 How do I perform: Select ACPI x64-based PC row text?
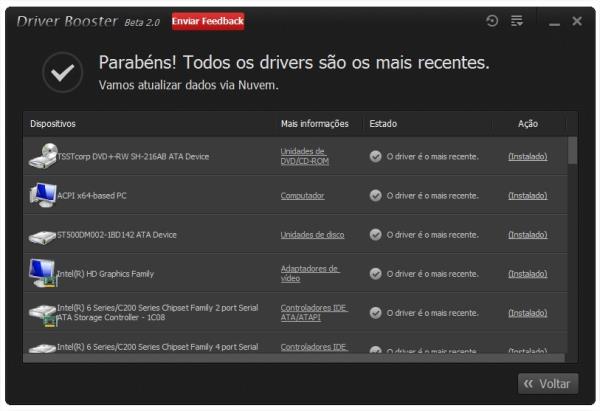tap(92, 196)
